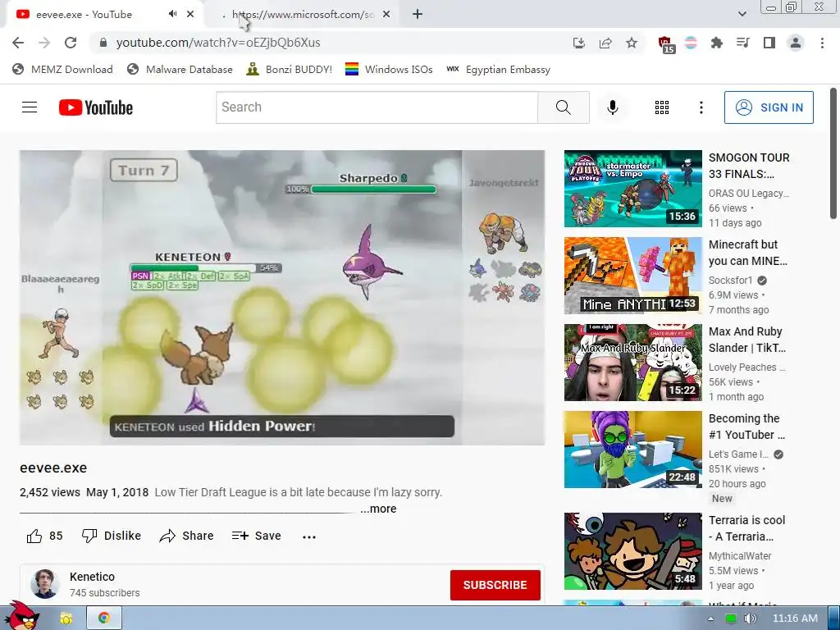Subscribe to Kenetico channel

tap(495, 585)
